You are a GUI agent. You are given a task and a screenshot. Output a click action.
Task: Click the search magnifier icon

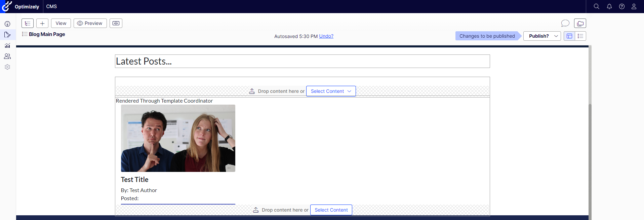[x=597, y=6]
